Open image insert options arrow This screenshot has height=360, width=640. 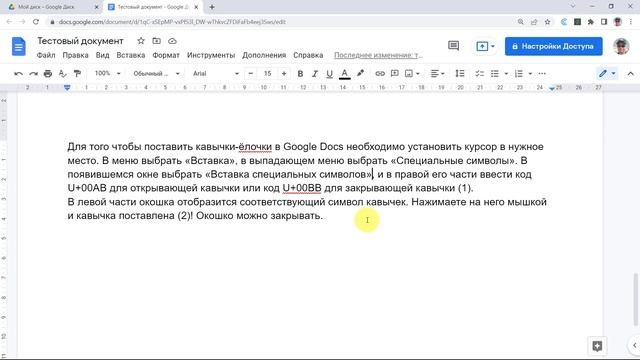418,73
